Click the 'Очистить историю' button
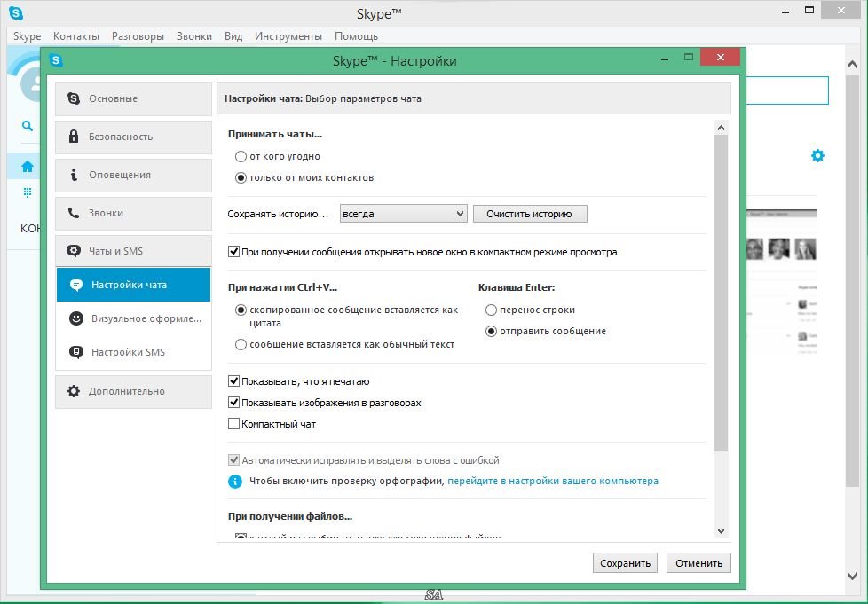This screenshot has width=868, height=604. coord(530,214)
